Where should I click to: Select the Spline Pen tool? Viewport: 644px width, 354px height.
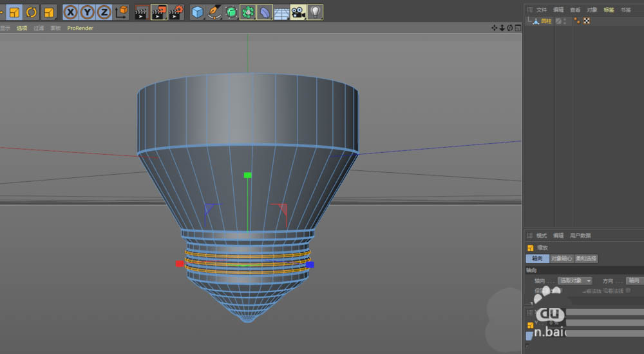click(214, 12)
